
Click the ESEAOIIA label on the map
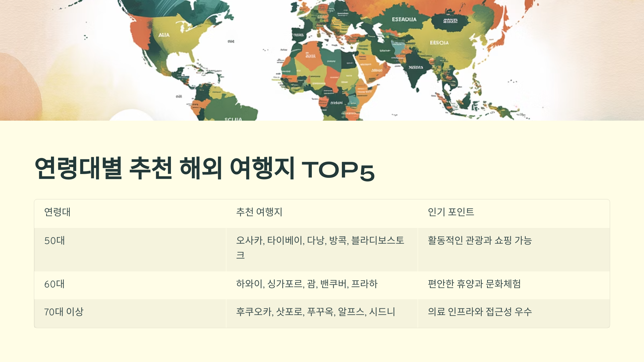404,20
